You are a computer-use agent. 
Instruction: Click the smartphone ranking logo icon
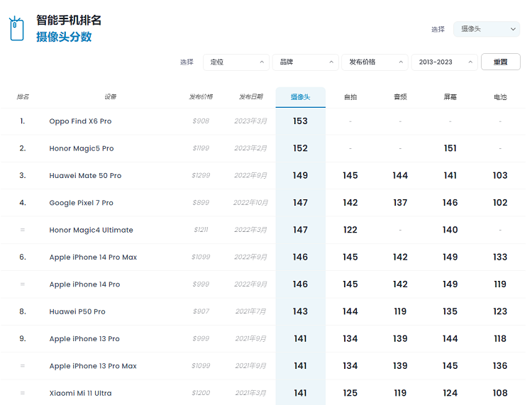coord(16,28)
